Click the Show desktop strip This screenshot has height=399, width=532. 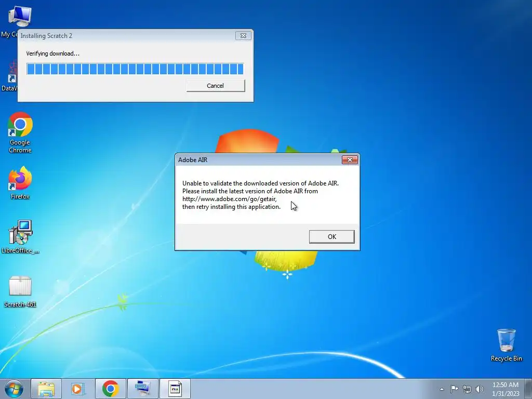(x=528, y=389)
